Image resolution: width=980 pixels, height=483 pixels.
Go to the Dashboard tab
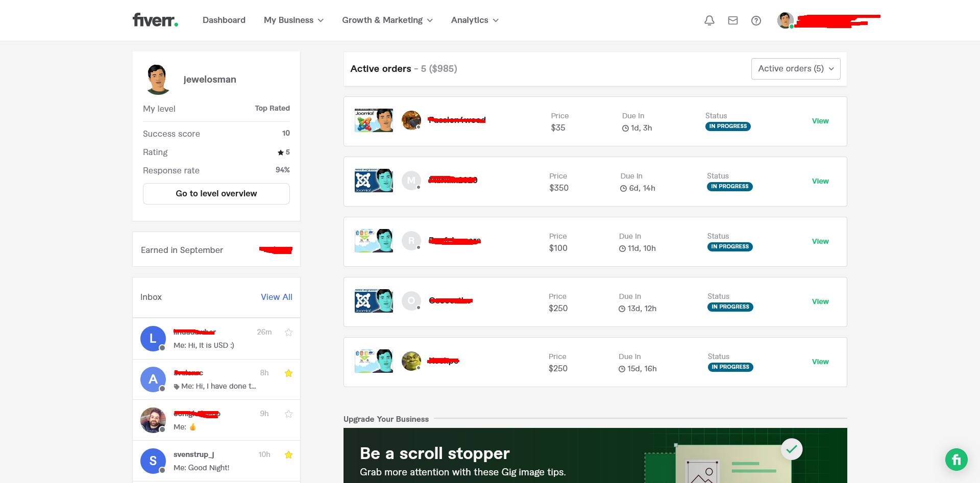tap(224, 20)
